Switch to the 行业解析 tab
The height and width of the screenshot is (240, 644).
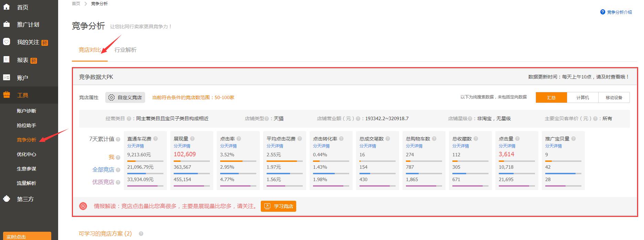point(125,50)
